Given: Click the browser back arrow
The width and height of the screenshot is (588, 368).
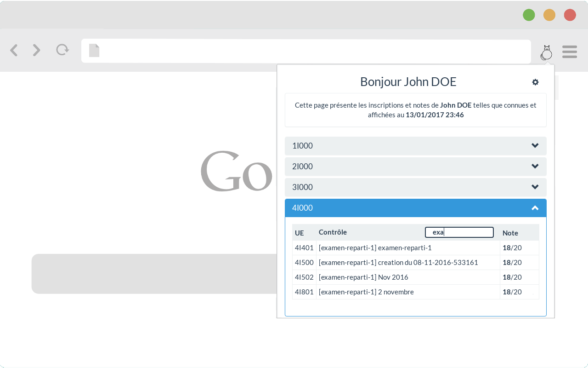Looking at the screenshot, I should (14, 50).
